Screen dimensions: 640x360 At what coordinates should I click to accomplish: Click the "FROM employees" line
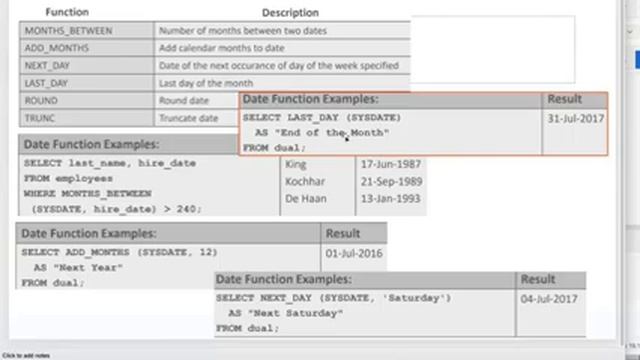pos(68,179)
